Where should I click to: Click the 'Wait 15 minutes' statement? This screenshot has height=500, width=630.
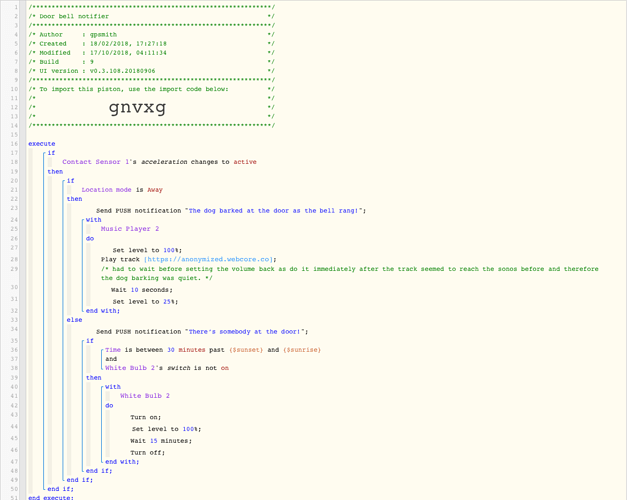pos(161,441)
